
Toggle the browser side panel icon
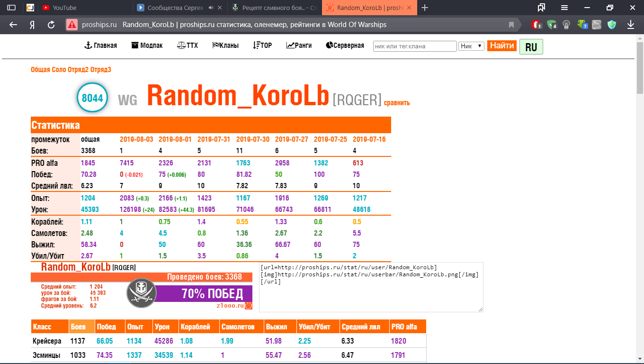[11, 8]
